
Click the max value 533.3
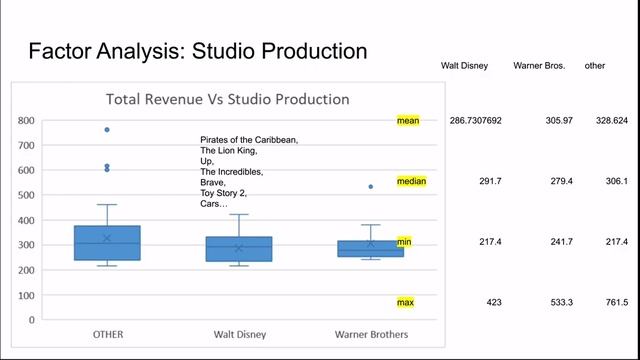[x=561, y=302]
